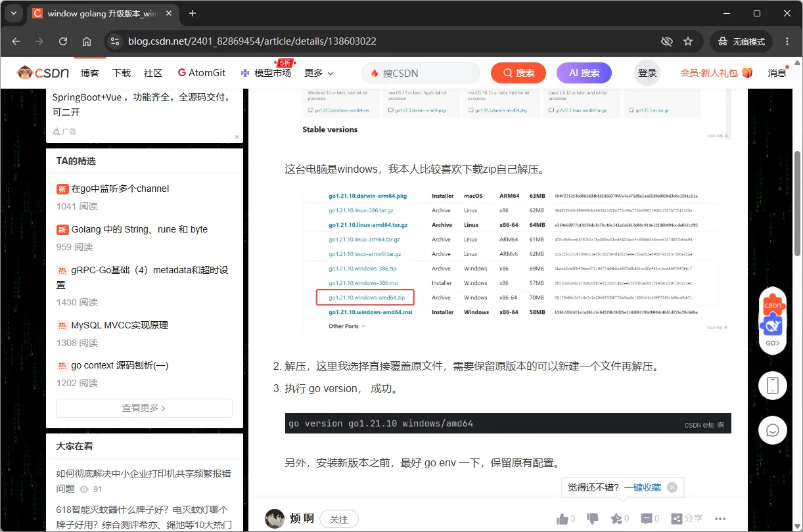Open the 618智能灭蚊器 article link
Screen dimensions: 803x532
(143, 517)
